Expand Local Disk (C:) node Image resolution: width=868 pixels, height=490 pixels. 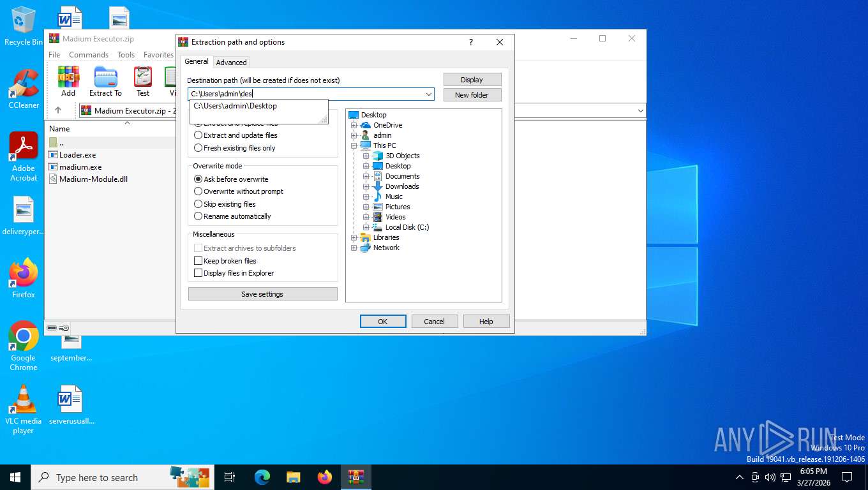click(366, 227)
